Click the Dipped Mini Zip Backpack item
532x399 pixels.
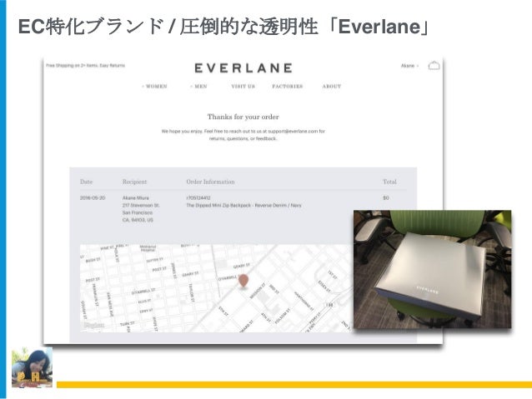(x=243, y=206)
